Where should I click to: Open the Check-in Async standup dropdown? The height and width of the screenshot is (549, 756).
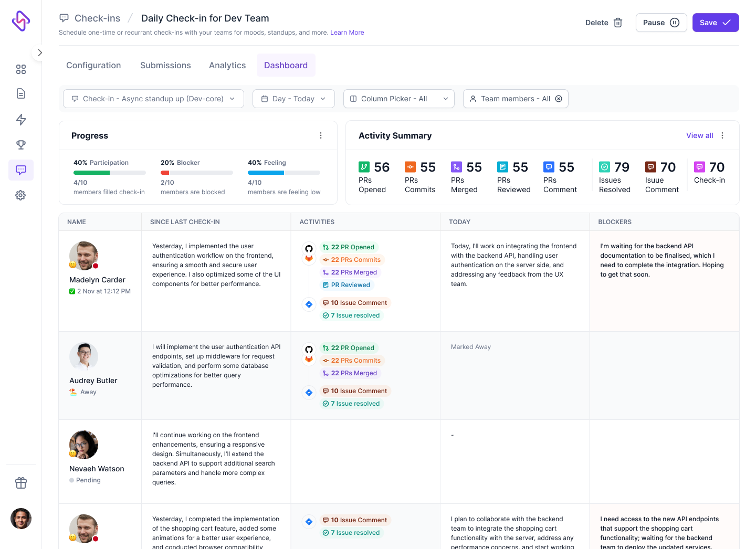pyautogui.click(x=153, y=99)
